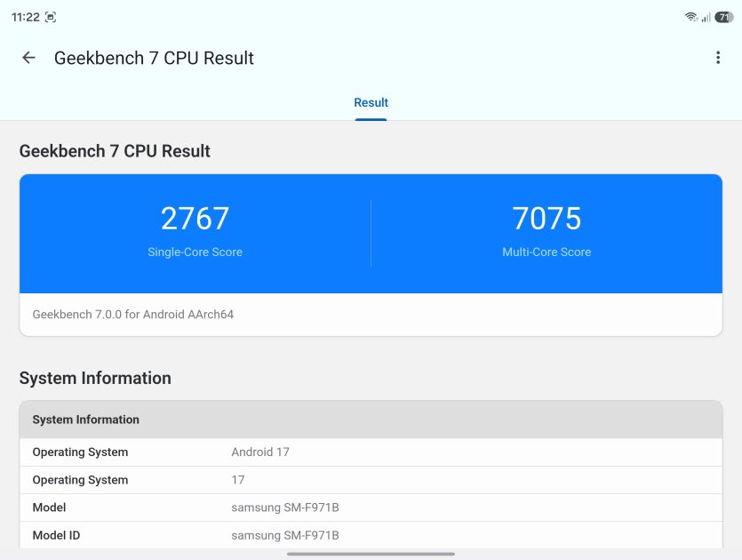
Task: Tap the battery level indicator
Action: (x=723, y=18)
